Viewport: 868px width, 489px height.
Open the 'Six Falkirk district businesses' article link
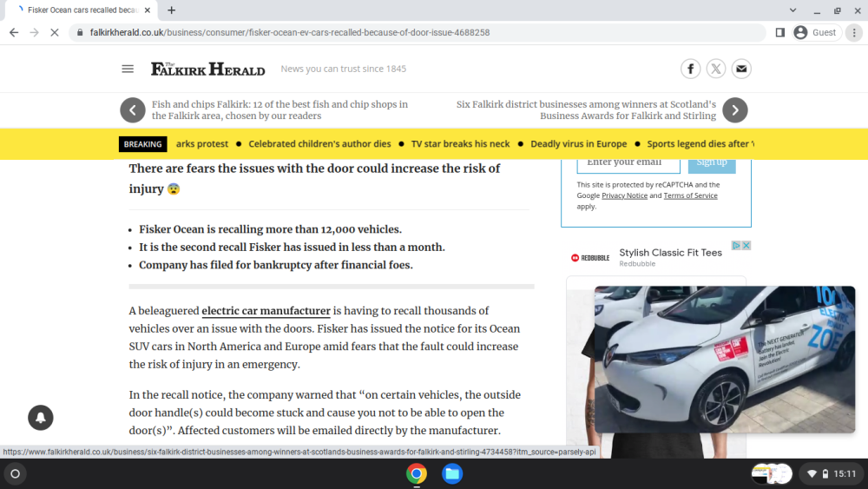pos(586,109)
